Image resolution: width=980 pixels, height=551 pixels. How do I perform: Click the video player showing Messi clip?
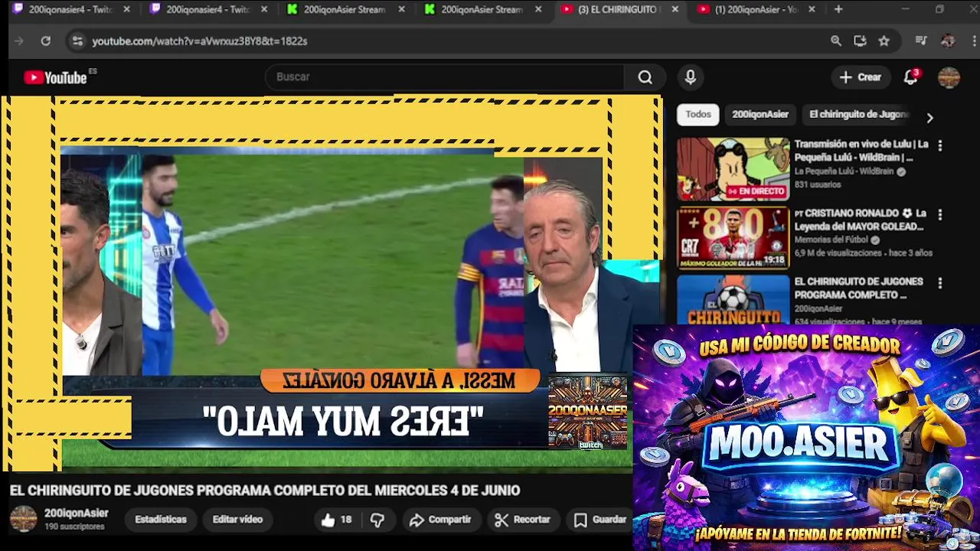(331, 283)
